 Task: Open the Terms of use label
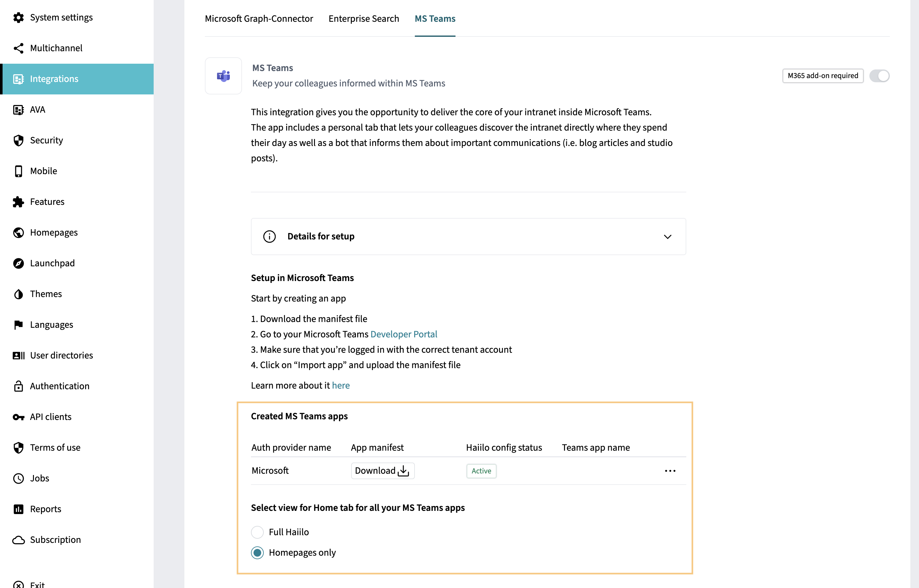pos(55,447)
